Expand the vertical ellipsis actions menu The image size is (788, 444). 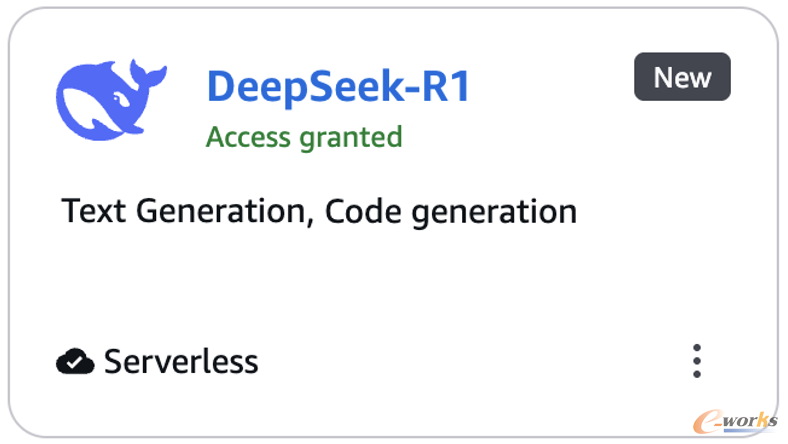(697, 361)
